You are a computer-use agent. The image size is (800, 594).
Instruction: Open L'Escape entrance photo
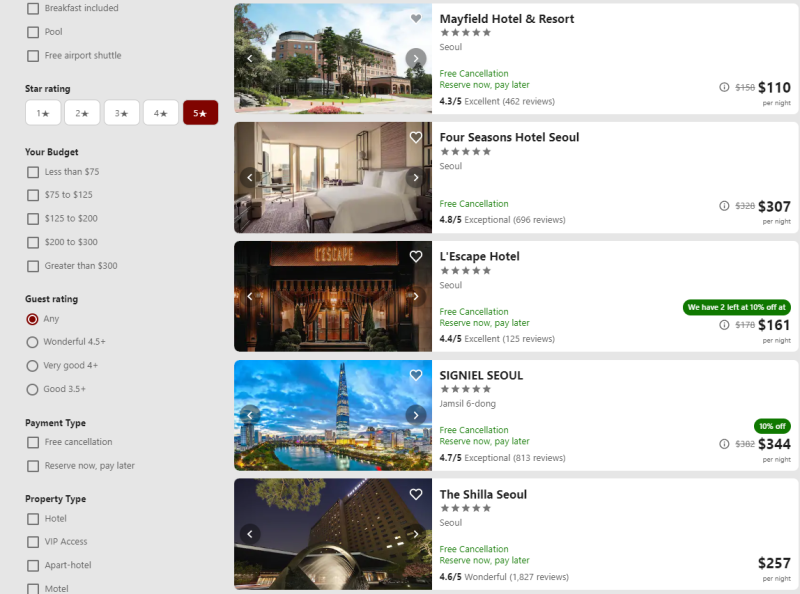(x=333, y=296)
